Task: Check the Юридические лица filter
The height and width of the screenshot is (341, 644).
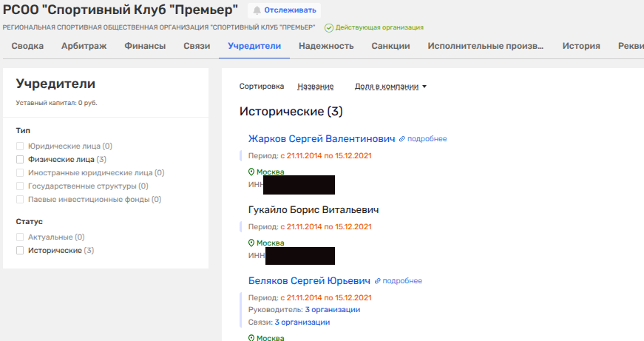Action: (21, 146)
